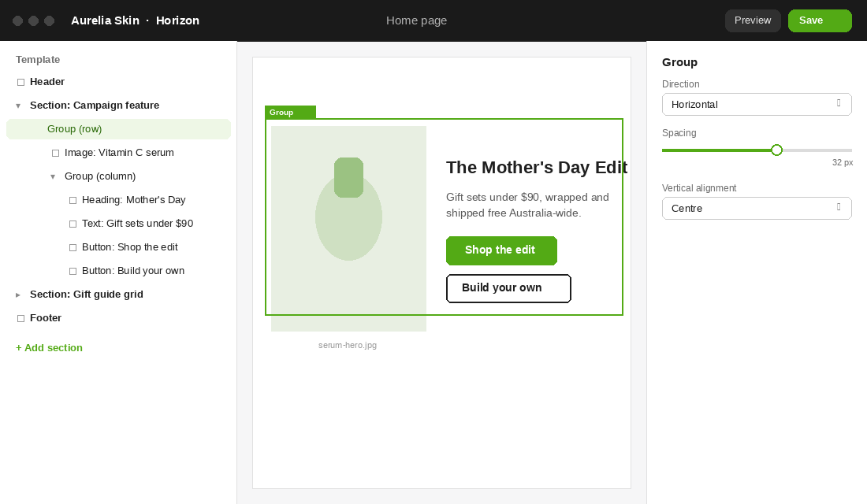Click the Aurelia Skin store name
867x504 pixels.
pyautogui.click(x=105, y=20)
